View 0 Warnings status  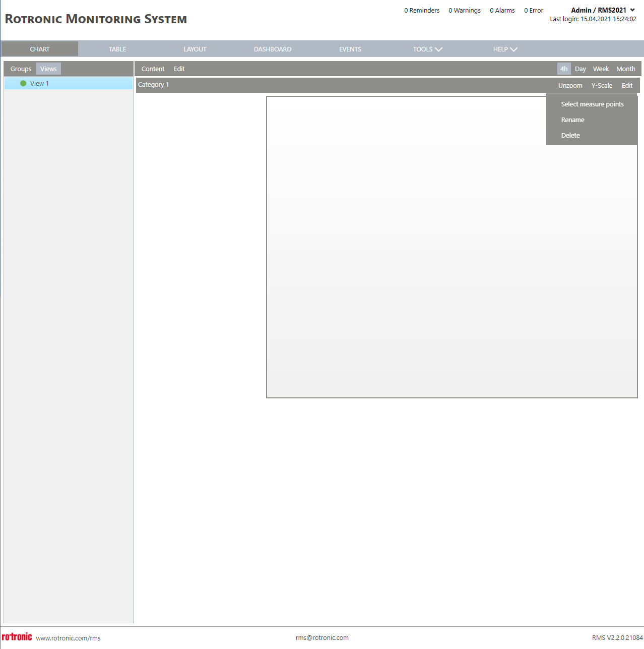(x=465, y=10)
